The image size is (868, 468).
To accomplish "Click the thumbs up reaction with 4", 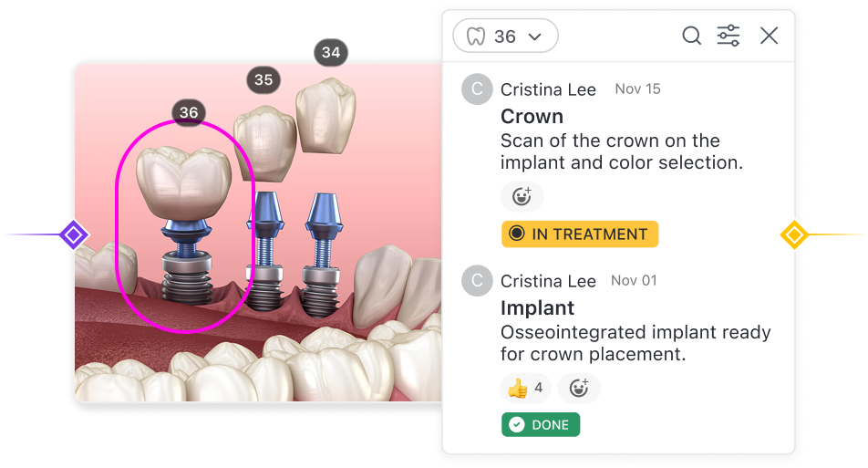I will (525, 389).
